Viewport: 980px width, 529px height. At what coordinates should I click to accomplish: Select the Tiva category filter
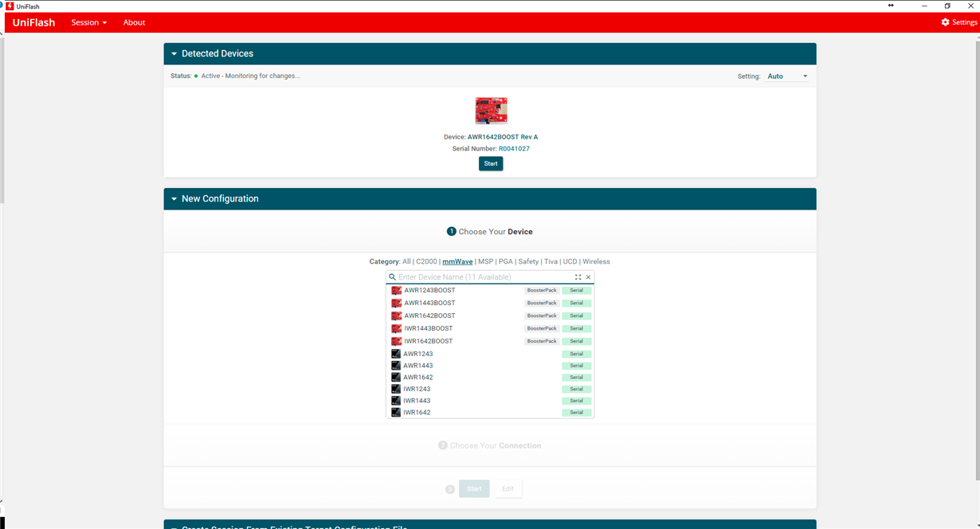point(551,261)
